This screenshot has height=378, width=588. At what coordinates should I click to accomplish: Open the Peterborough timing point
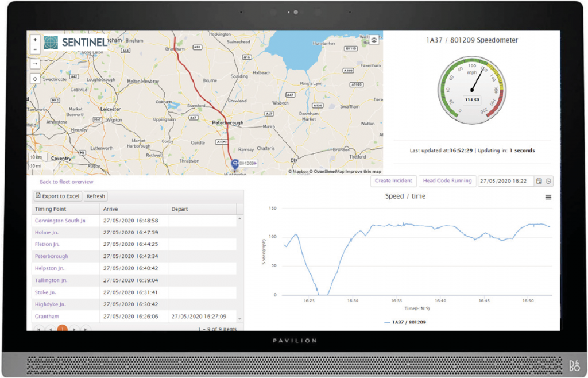pyautogui.click(x=51, y=256)
